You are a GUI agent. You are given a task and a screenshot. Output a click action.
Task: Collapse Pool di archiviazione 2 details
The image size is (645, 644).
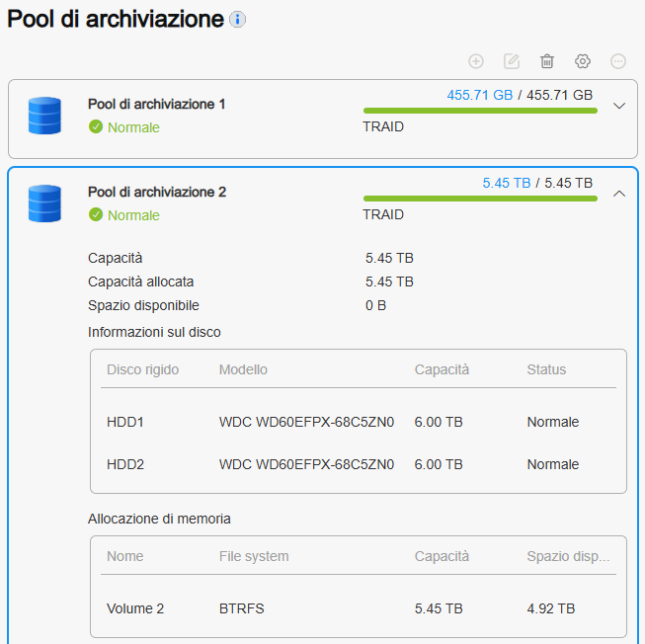click(x=619, y=194)
